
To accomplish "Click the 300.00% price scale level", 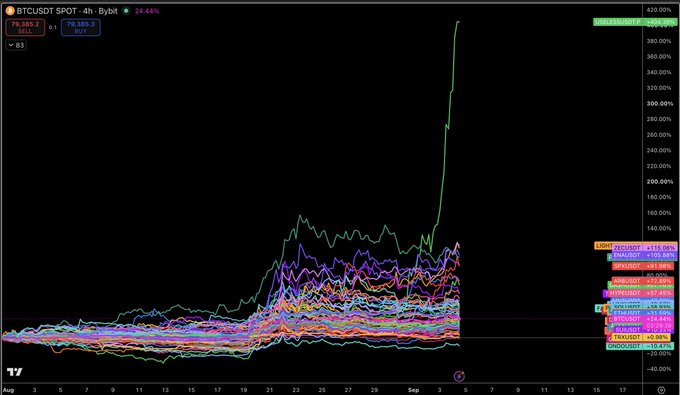I will point(660,104).
